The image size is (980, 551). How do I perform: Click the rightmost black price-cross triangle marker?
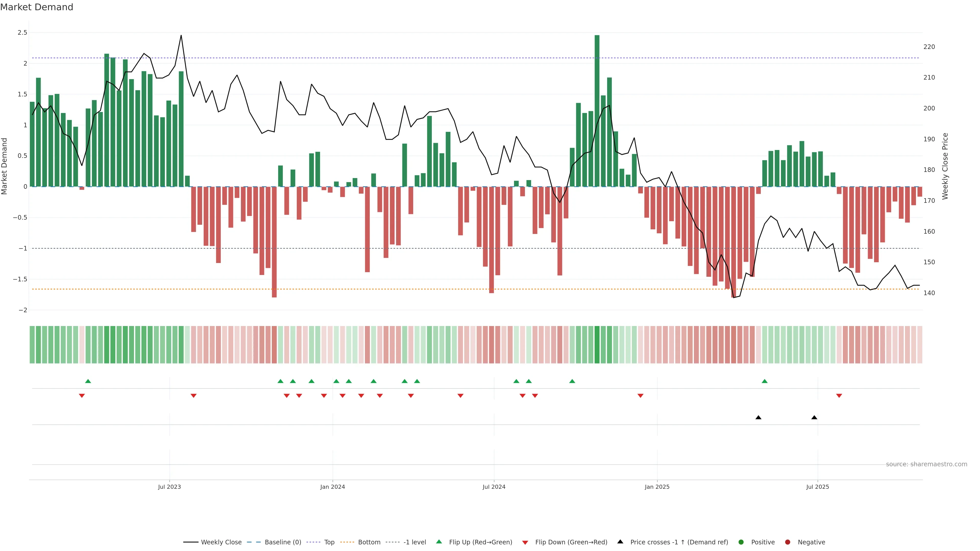click(x=814, y=418)
